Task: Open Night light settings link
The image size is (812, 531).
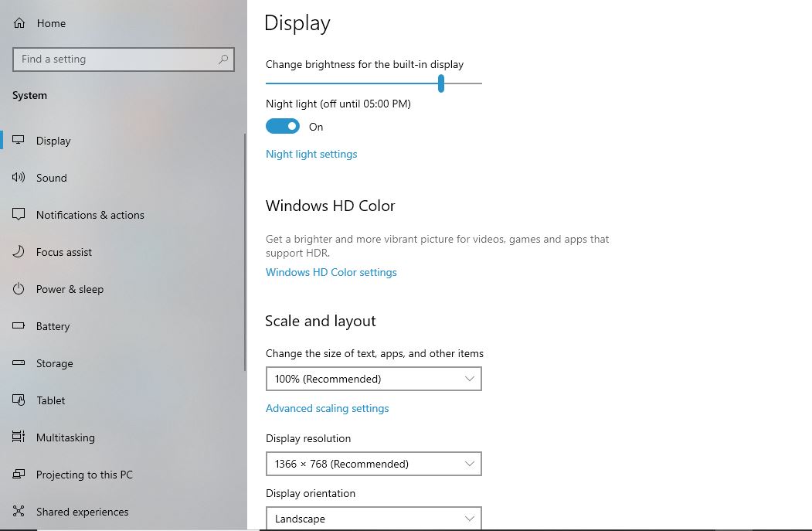Action: pyautogui.click(x=311, y=154)
